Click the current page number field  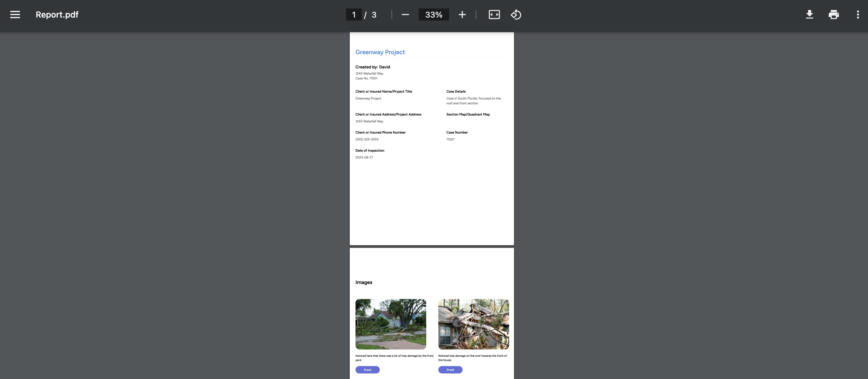tap(354, 15)
